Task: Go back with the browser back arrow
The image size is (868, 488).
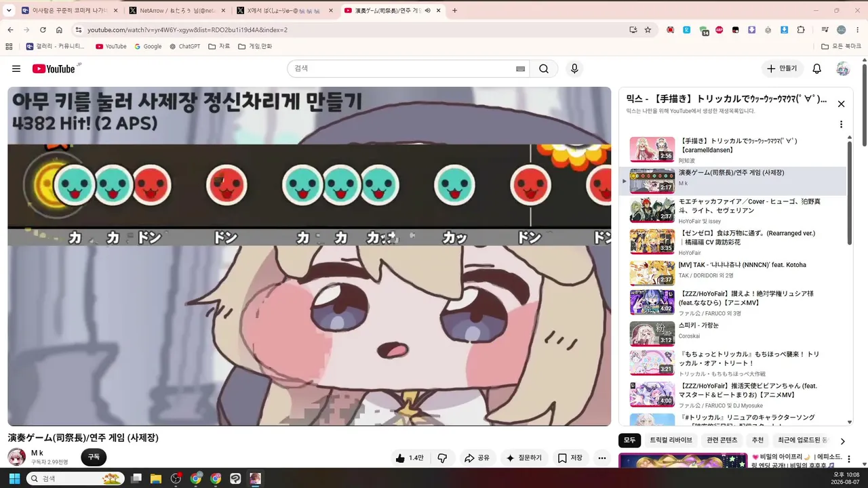Action: (x=10, y=30)
